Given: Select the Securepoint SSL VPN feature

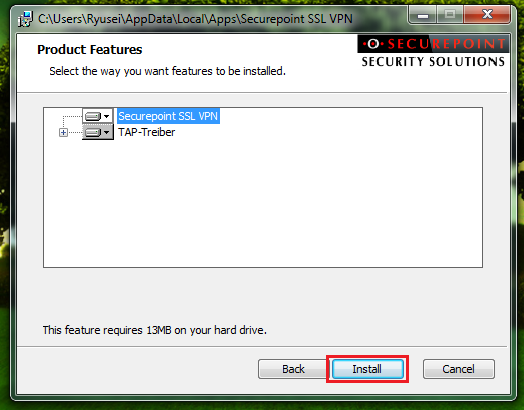Looking at the screenshot, I should point(168,116).
